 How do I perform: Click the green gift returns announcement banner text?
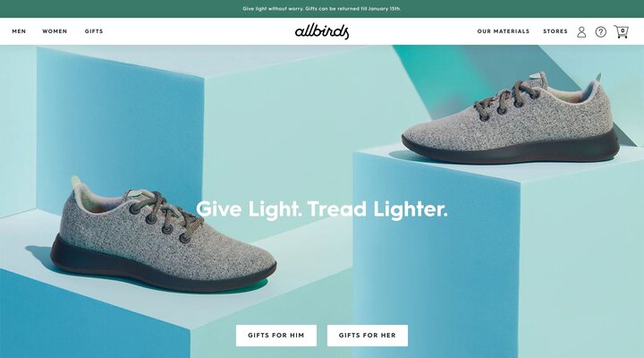tap(322, 9)
